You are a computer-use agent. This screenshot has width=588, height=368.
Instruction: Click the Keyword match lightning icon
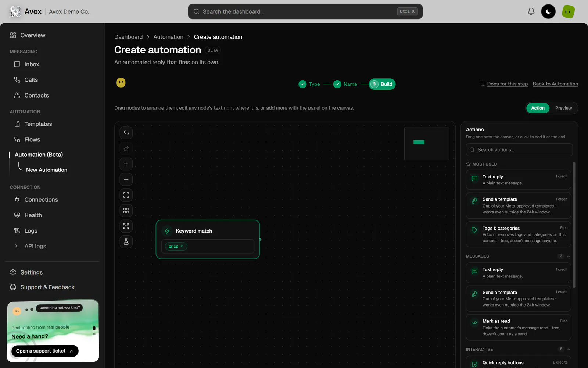(x=167, y=231)
